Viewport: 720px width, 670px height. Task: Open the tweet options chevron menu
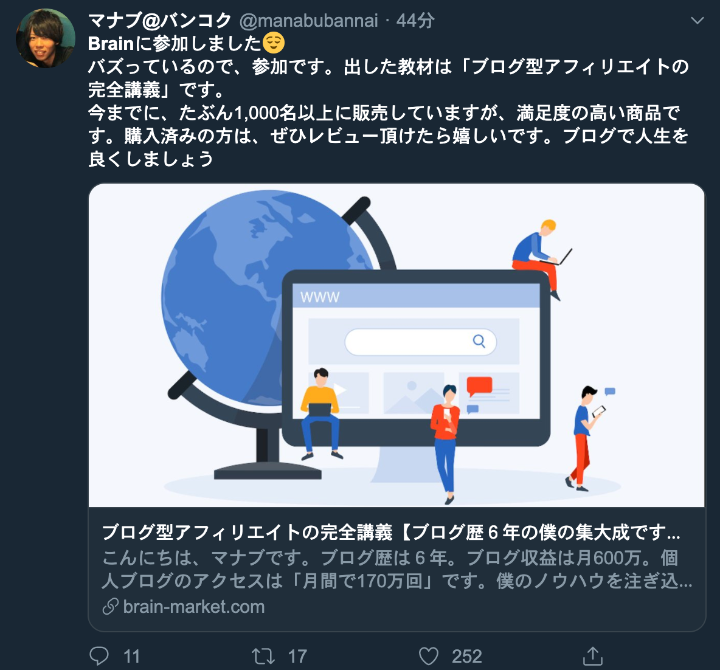697,21
